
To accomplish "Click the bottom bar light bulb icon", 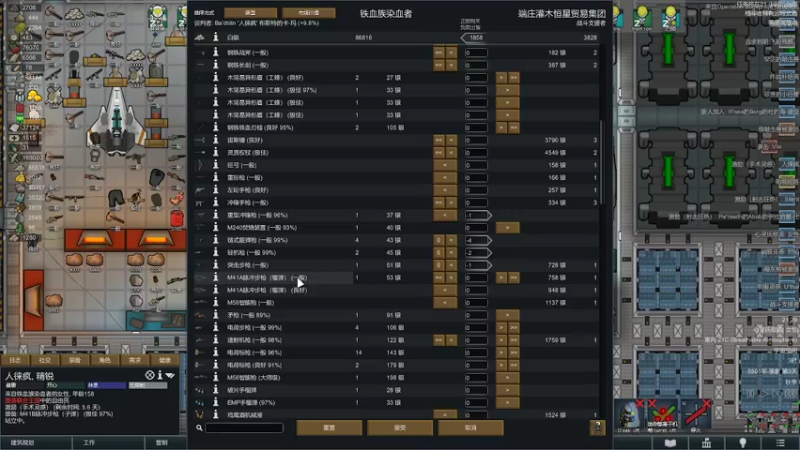I will 743,443.
